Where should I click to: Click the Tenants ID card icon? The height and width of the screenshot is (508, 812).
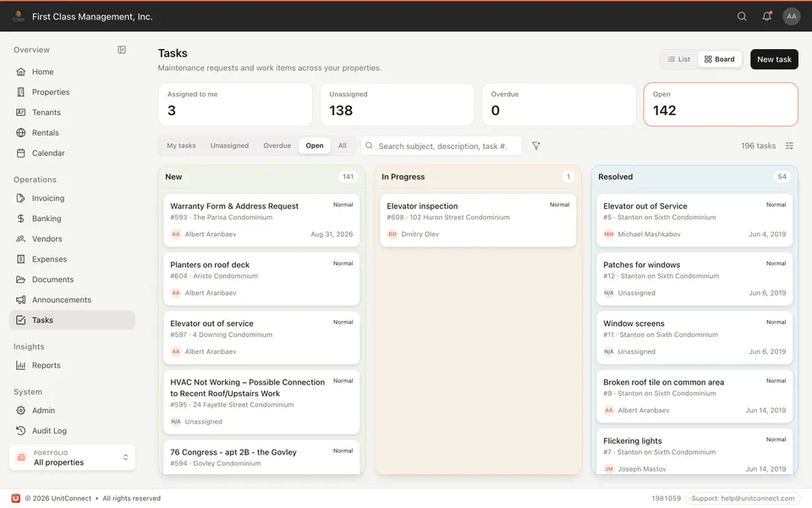[x=20, y=112]
